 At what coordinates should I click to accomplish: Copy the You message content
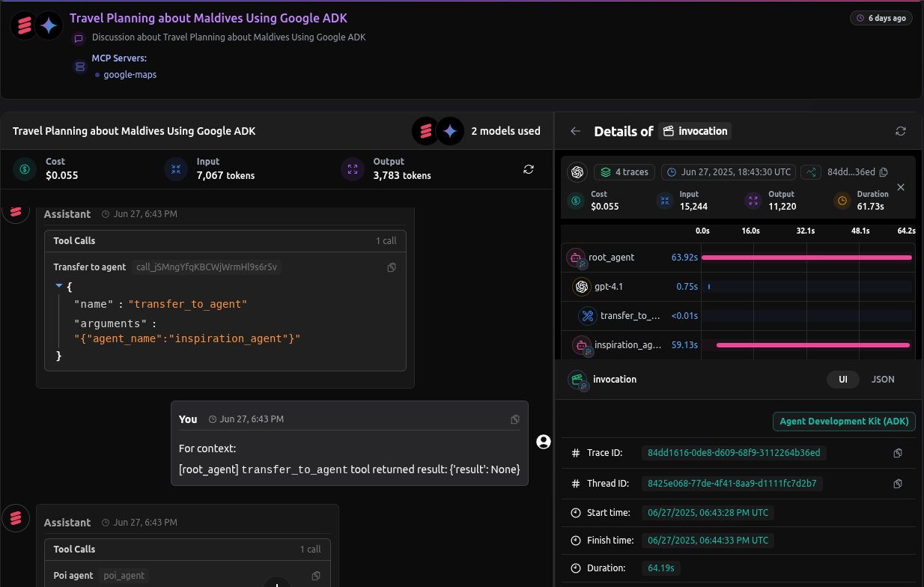click(515, 419)
